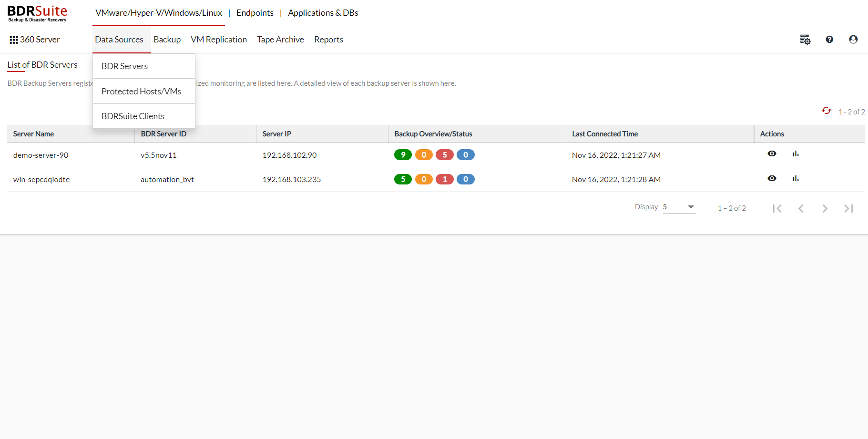868x439 pixels.
Task: Select the win-sepcdqiodte server name
Action: pos(41,180)
